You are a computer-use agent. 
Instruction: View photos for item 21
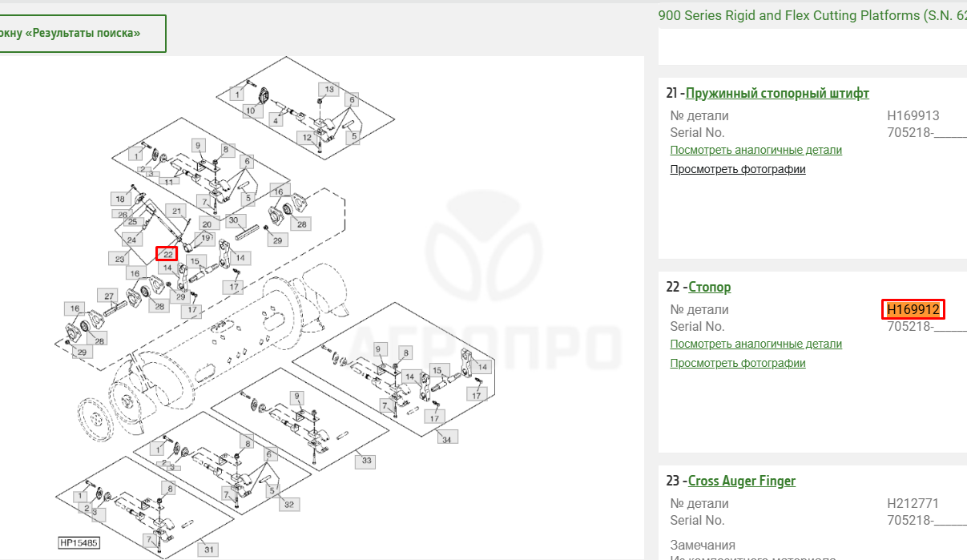(x=738, y=169)
